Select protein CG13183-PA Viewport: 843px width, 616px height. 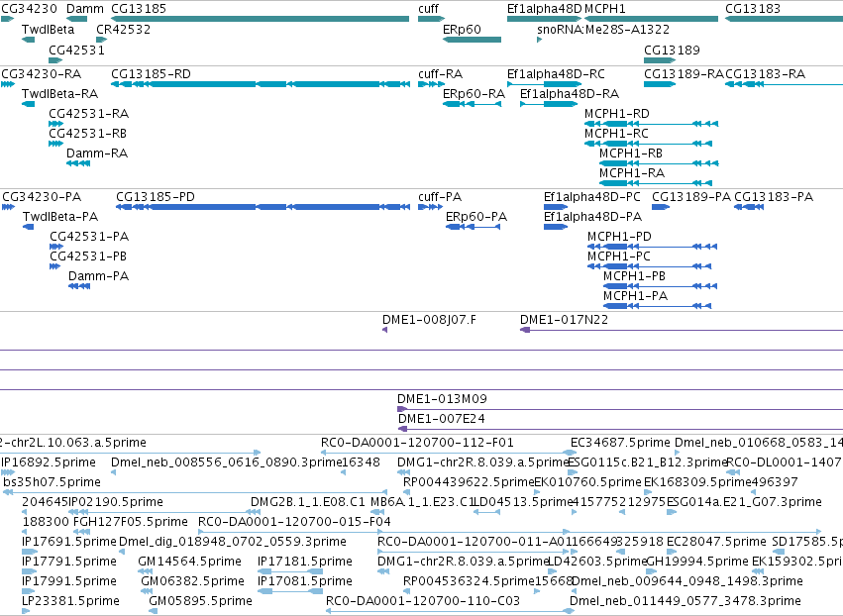[x=774, y=197]
